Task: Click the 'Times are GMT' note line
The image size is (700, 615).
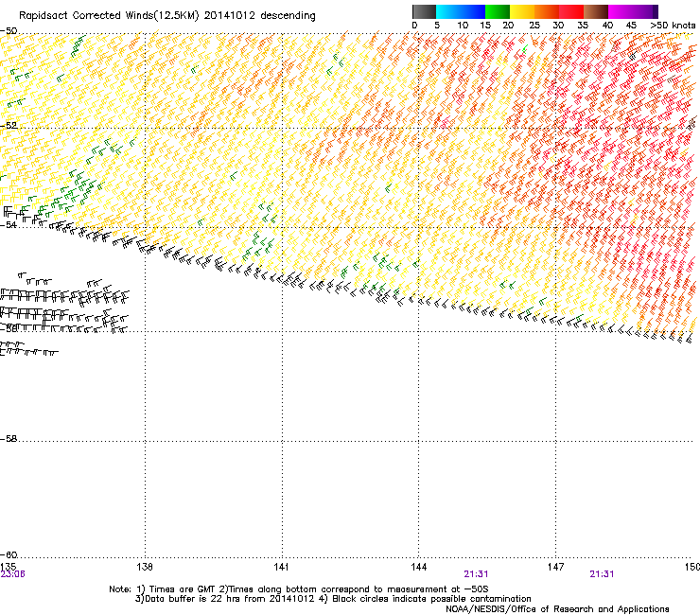Action: point(299,589)
